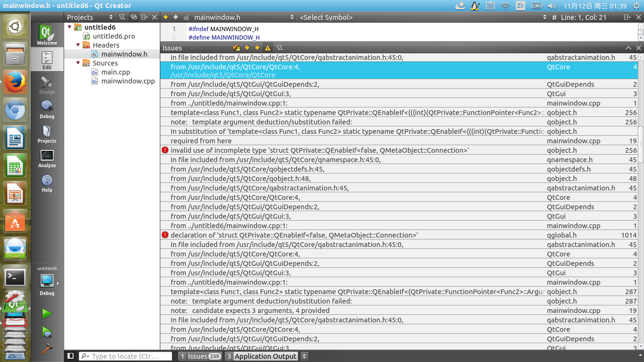The width and height of the screenshot is (644, 362).
Task: Filter the Projects tree
Action: pyautogui.click(x=122, y=17)
